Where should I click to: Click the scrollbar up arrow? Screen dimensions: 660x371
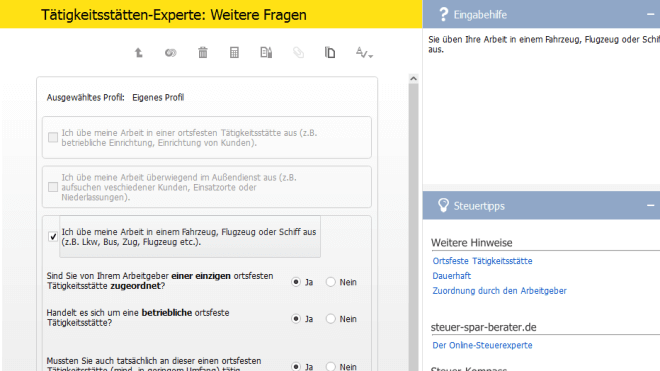413,79
